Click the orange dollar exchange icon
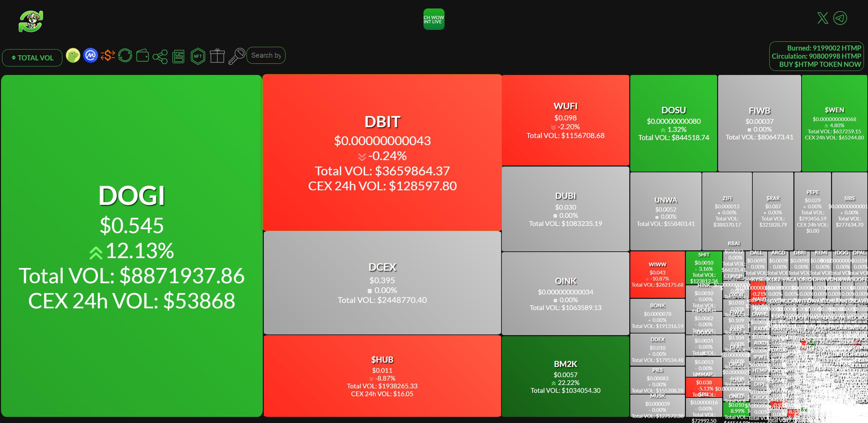This screenshot has width=868, height=423. (108, 56)
